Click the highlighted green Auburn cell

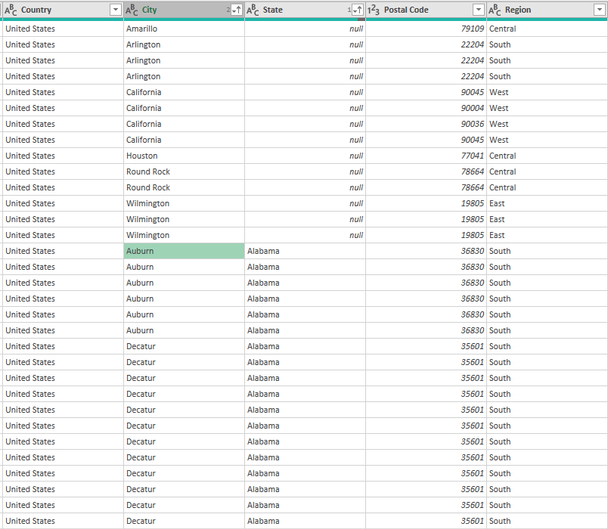tap(184, 251)
